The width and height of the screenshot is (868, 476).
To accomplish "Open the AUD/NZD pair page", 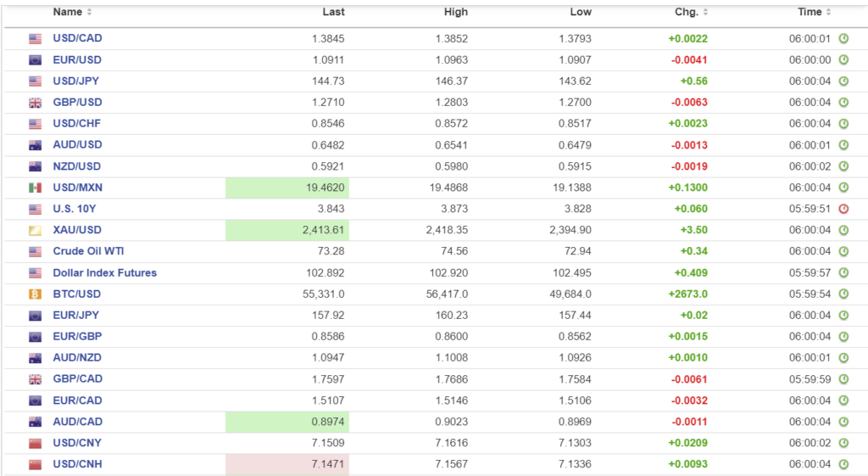I will tap(77, 357).
